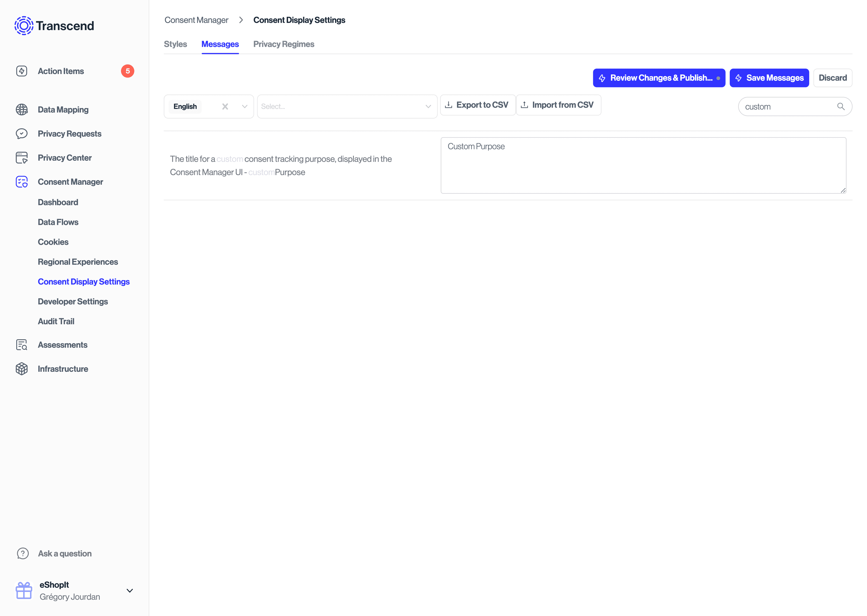Click the Privacy Center browser icon

click(22, 158)
